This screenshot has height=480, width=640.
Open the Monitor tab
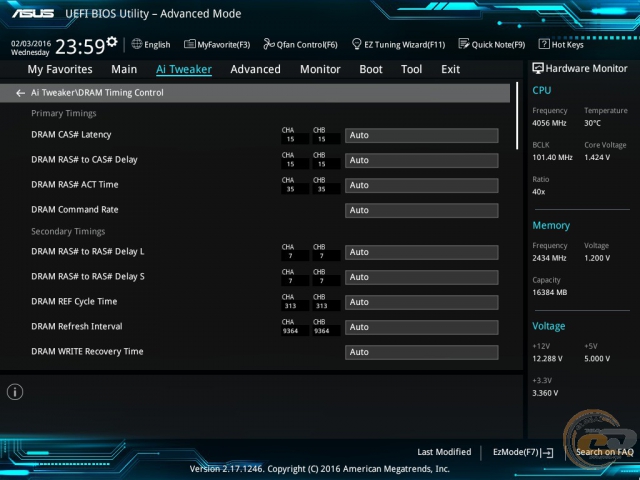coord(320,69)
